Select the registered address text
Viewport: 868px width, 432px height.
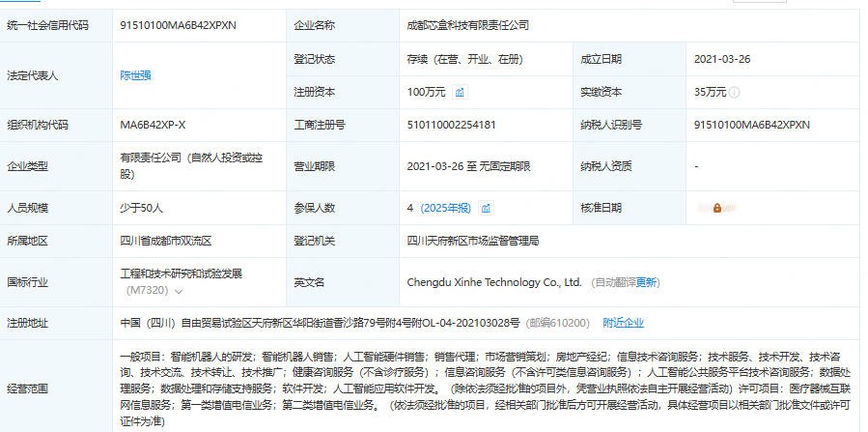[x=320, y=323]
